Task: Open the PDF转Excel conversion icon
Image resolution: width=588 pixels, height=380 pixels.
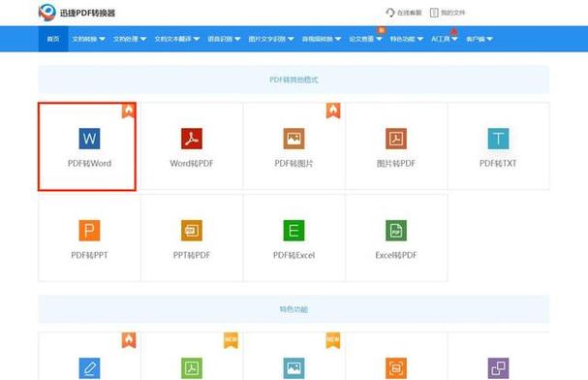Action: [x=294, y=231]
